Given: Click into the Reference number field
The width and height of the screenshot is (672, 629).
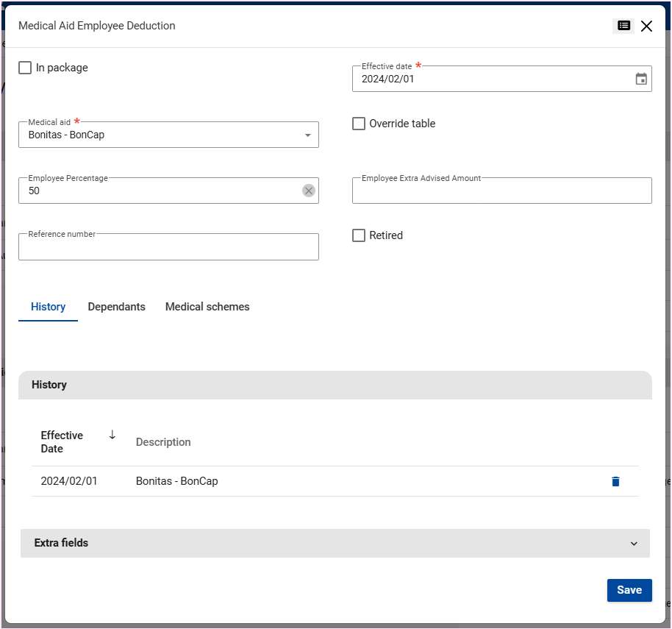Looking at the screenshot, I should (168, 249).
